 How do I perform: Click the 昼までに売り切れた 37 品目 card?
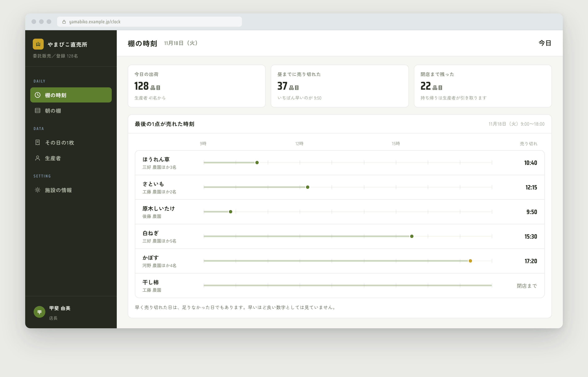point(340,86)
